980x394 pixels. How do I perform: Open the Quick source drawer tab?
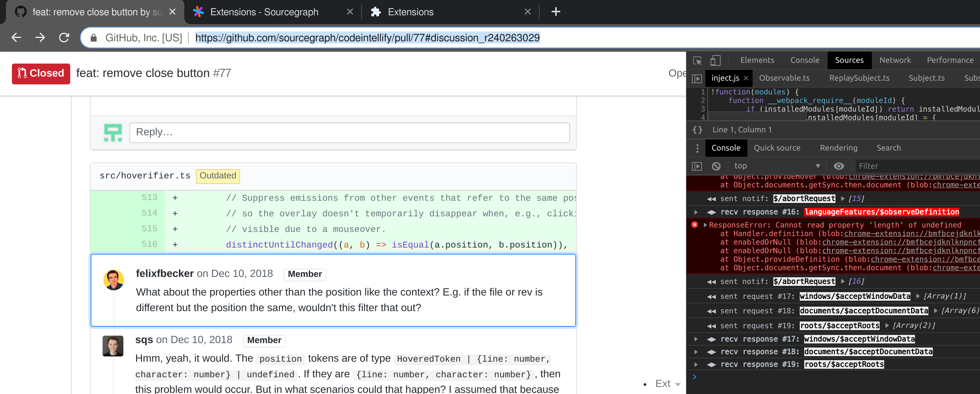pos(777,148)
